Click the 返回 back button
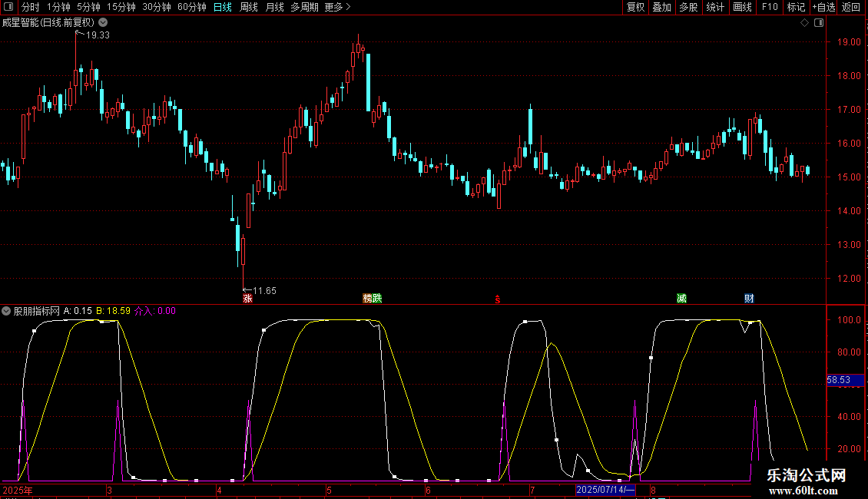 point(851,7)
